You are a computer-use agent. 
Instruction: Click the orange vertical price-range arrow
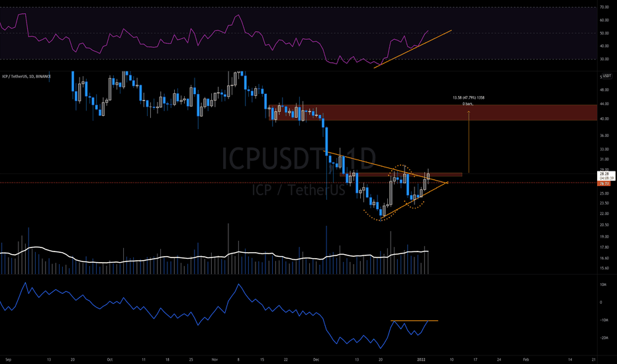(468, 142)
